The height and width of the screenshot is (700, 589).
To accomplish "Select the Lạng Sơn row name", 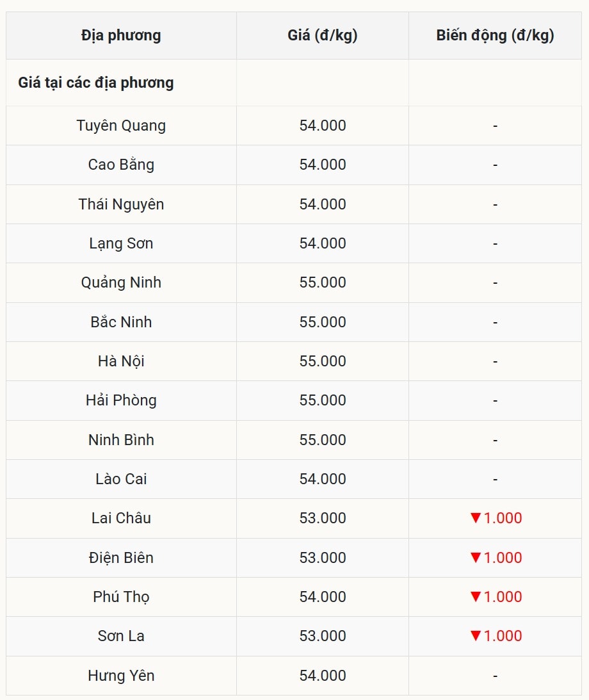I will point(121,243).
